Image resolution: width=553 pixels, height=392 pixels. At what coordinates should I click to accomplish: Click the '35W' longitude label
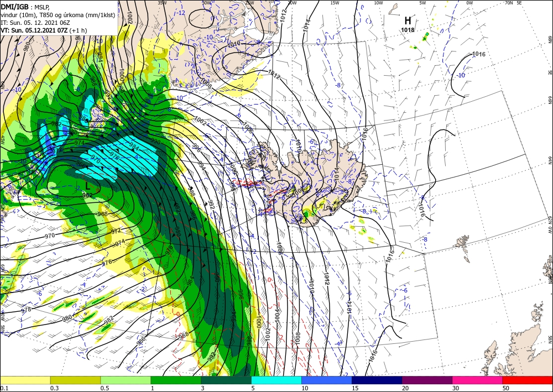tap(162, 3)
